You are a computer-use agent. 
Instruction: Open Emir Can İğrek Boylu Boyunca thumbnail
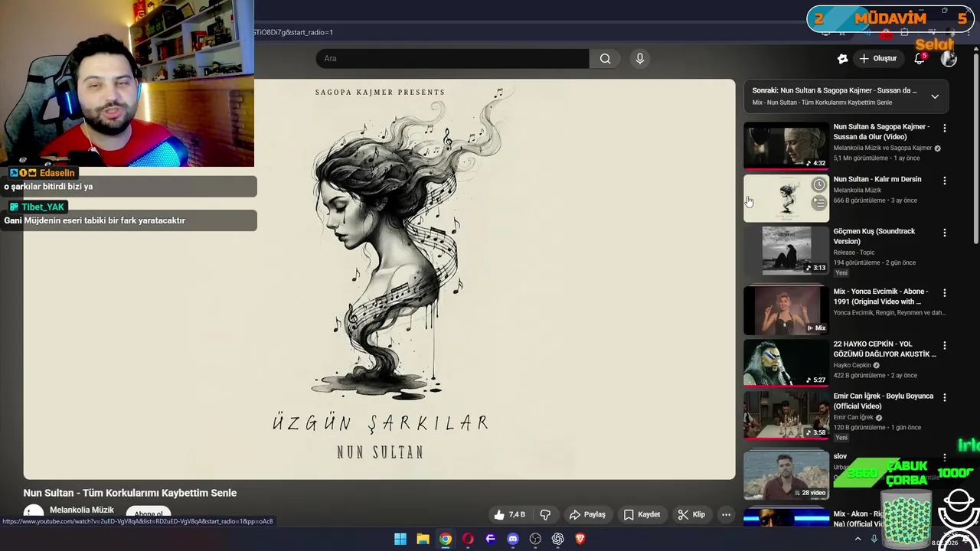(786, 415)
